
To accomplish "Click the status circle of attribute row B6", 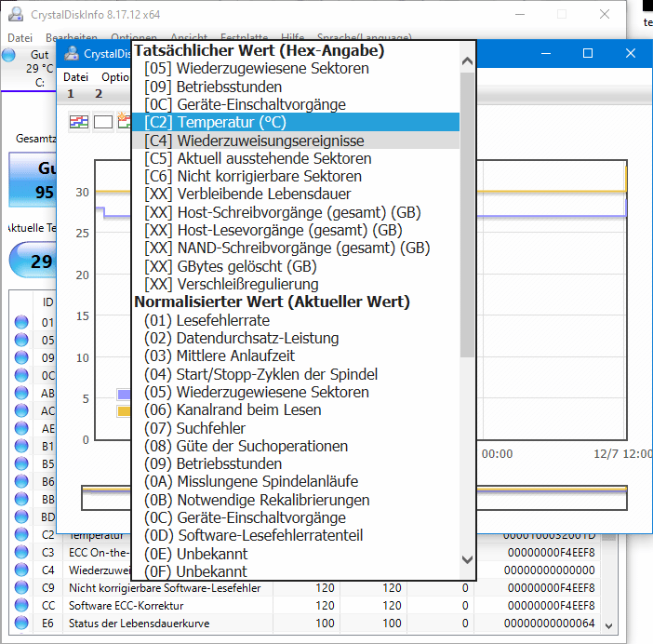I will (x=21, y=481).
